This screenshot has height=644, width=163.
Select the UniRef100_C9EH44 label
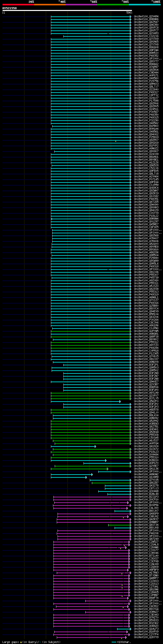pyautogui.click(x=146, y=73)
